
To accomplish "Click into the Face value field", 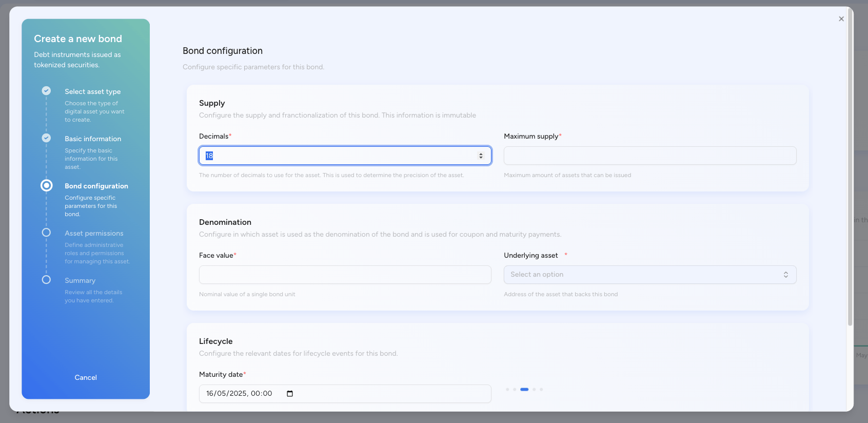I will [345, 275].
